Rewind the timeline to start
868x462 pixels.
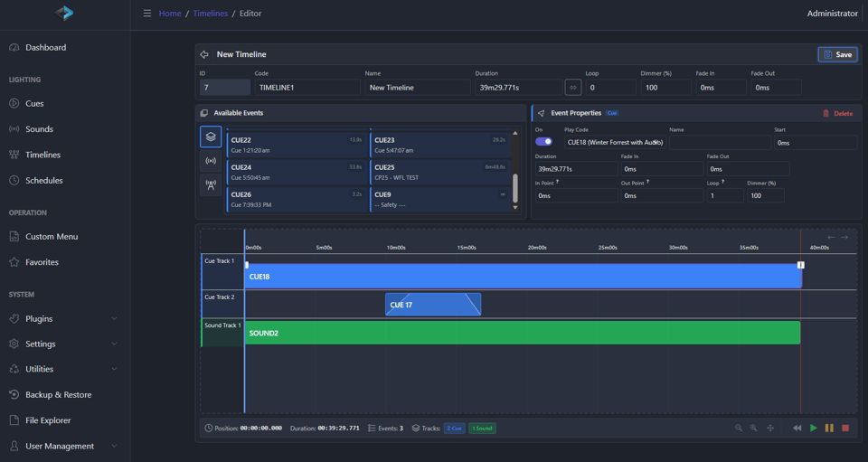pos(797,429)
